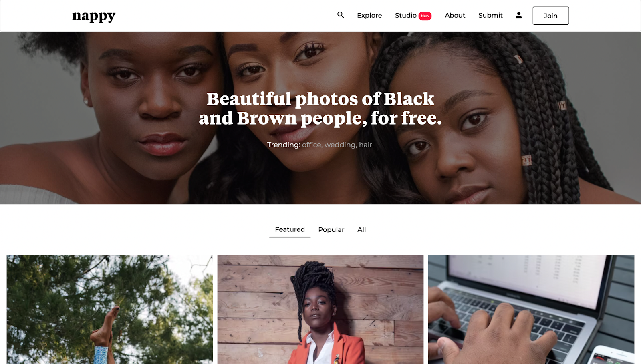The height and width of the screenshot is (364, 641).
Task: Visit the About page
Action: (455, 15)
